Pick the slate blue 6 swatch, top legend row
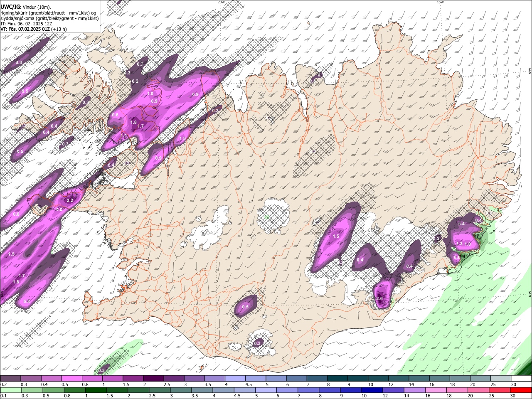 point(296,379)
